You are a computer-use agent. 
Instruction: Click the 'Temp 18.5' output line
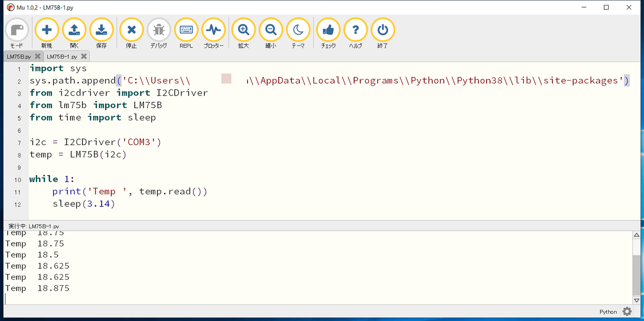click(x=32, y=255)
